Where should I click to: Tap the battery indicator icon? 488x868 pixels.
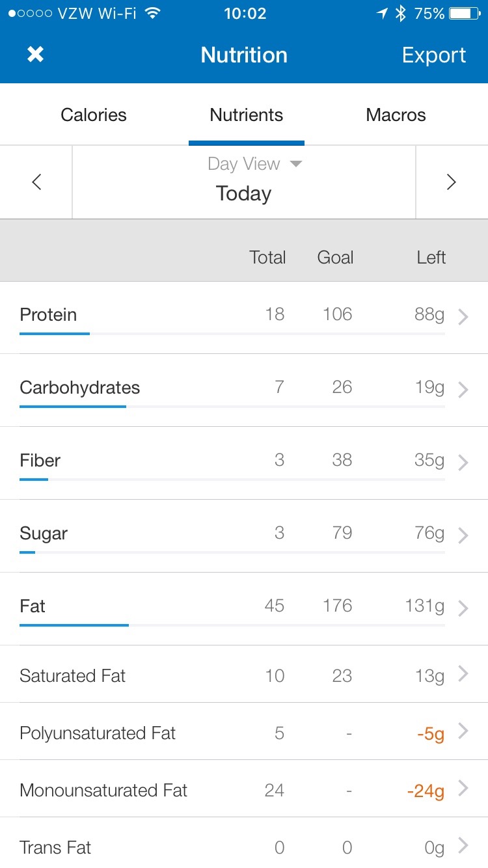coord(465,14)
